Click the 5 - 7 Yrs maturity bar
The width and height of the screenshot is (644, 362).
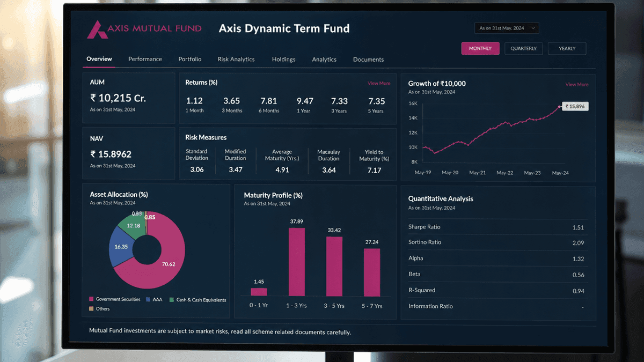tap(372, 272)
